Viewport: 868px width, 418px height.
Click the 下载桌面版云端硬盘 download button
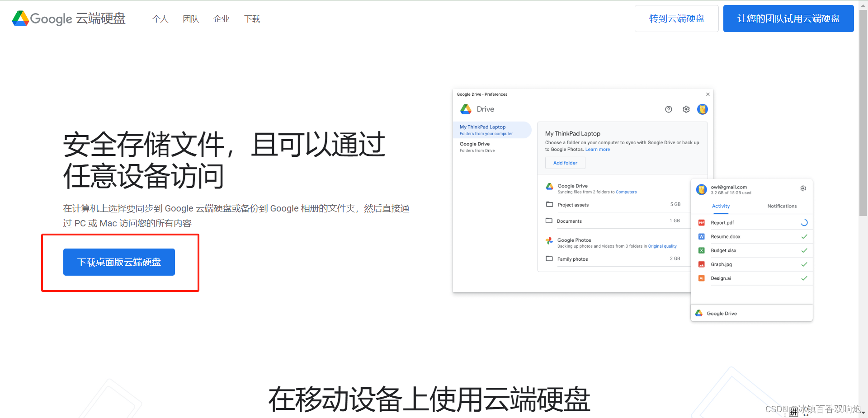[119, 262]
